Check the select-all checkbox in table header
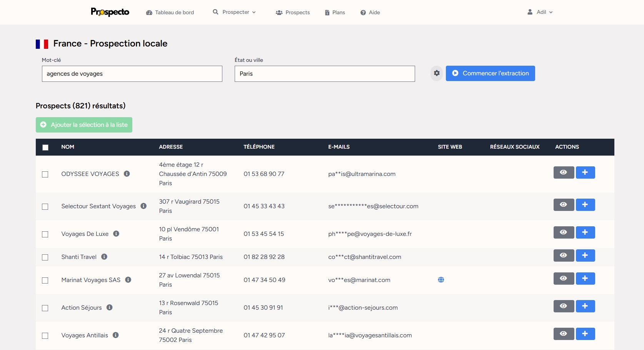 coord(45,147)
